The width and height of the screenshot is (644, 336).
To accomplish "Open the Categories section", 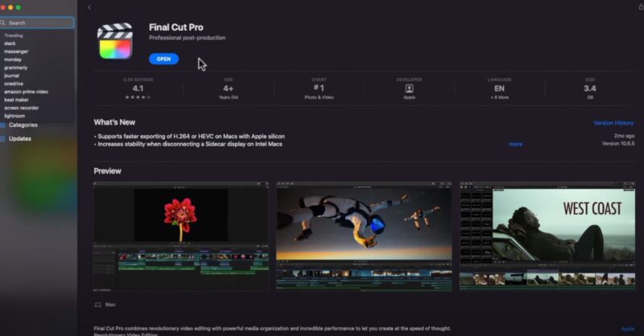I will coord(23,125).
